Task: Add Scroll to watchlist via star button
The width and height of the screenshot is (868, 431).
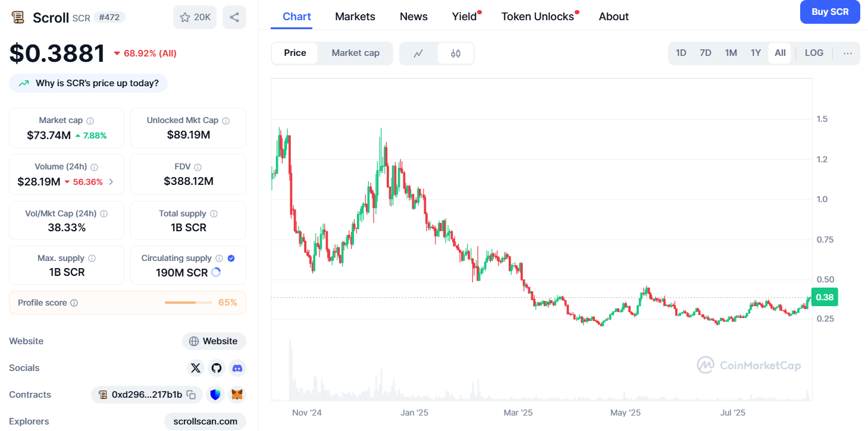Action: point(195,17)
